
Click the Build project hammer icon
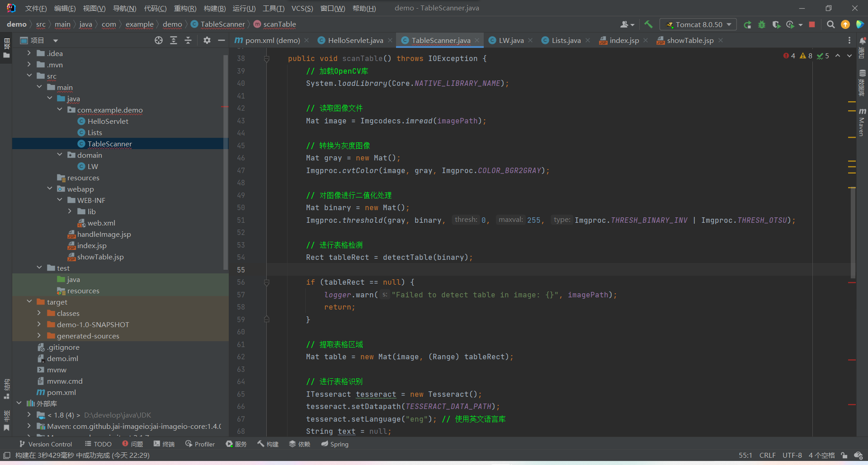pyautogui.click(x=648, y=24)
